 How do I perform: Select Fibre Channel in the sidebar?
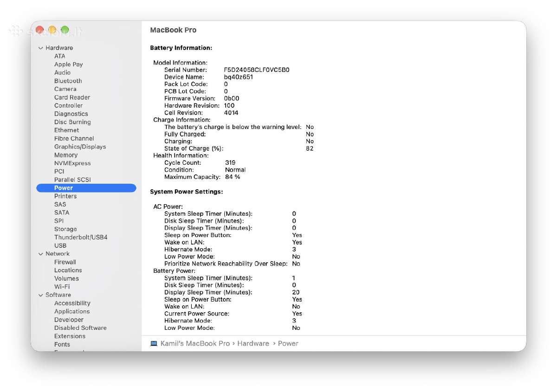(x=74, y=138)
